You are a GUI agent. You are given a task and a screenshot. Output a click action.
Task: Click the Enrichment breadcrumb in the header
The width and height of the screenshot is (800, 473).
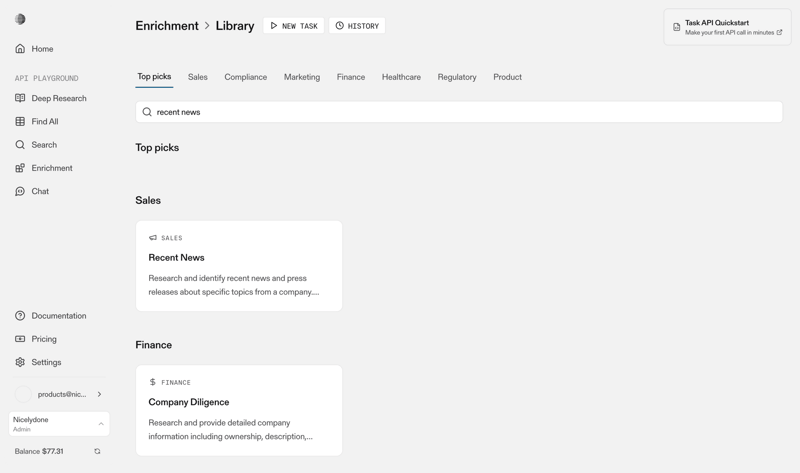click(167, 26)
